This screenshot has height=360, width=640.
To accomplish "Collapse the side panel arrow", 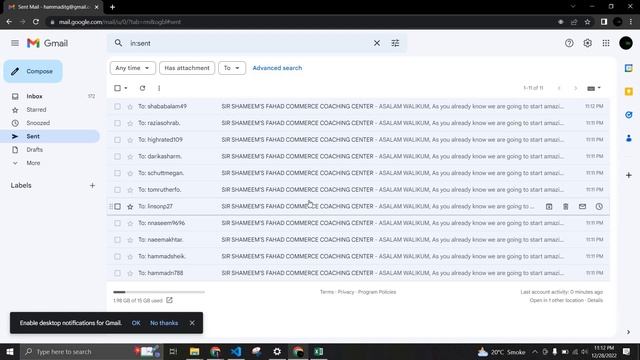I will tap(628, 332).
